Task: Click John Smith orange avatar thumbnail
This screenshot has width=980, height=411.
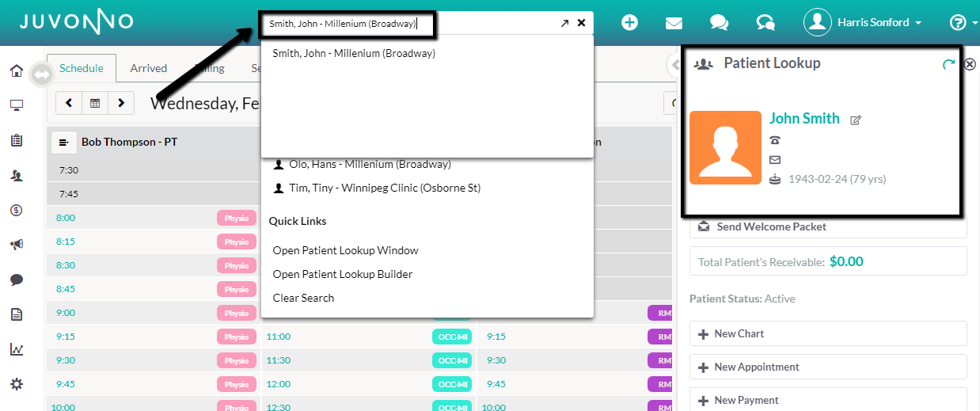Action: (x=725, y=147)
